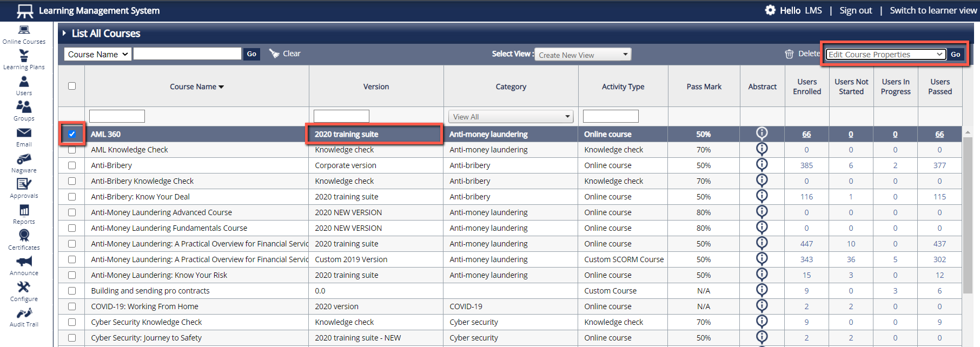980x347 pixels.
Task: Tick the checkbox for AML Knowledge Check
Action: click(x=72, y=150)
